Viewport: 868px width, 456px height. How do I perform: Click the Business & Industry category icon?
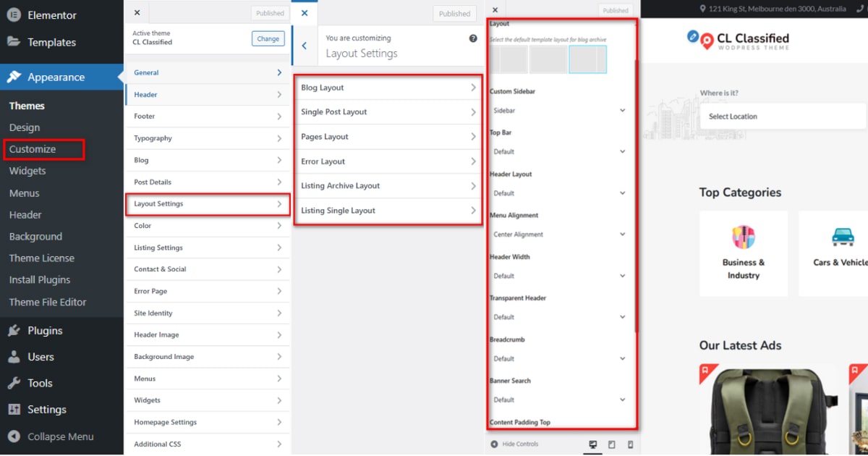point(744,237)
